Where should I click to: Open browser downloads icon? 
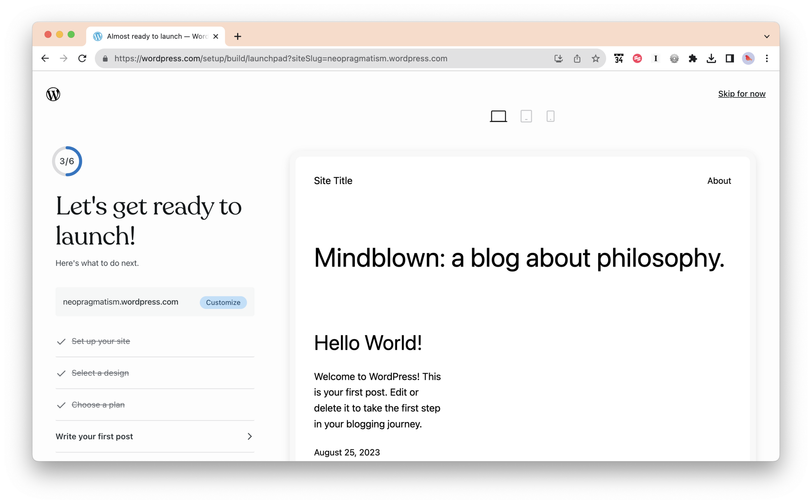point(711,59)
